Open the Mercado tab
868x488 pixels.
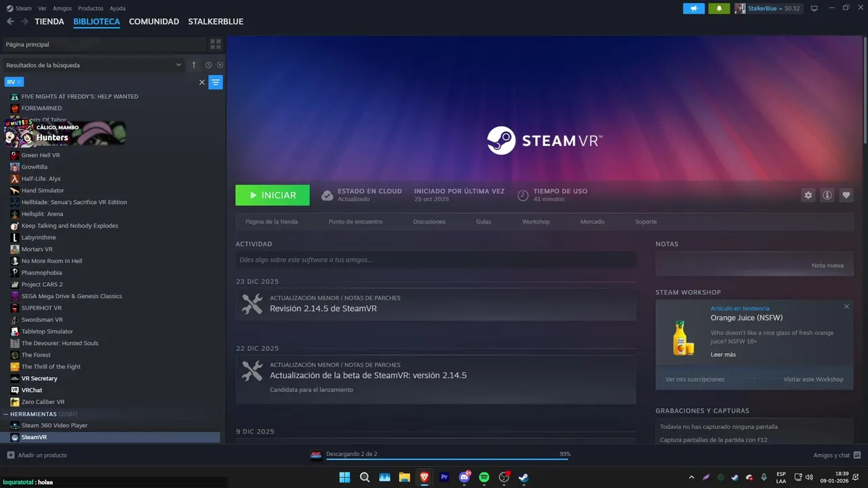click(592, 222)
